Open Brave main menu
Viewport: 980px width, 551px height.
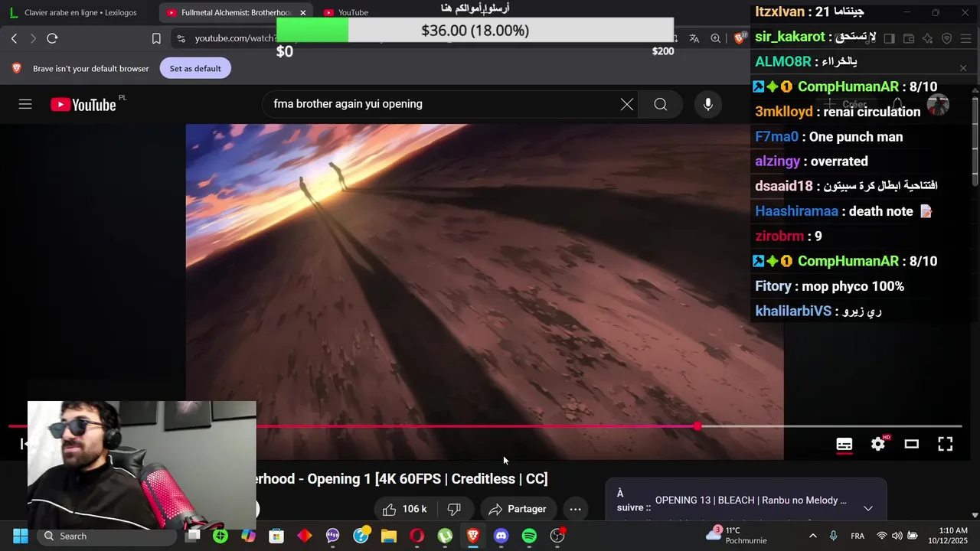[x=965, y=38]
